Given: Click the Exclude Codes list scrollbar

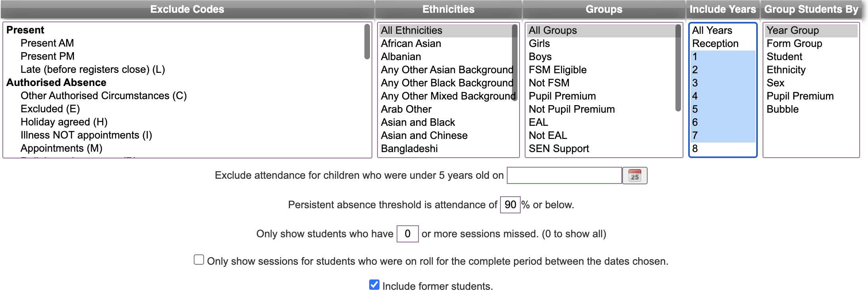Looking at the screenshot, I should point(367,42).
